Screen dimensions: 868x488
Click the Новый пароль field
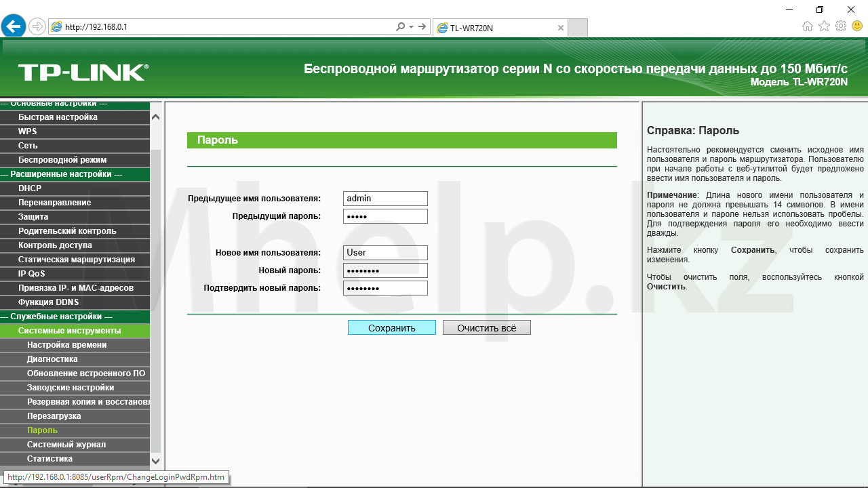pyautogui.click(x=385, y=270)
